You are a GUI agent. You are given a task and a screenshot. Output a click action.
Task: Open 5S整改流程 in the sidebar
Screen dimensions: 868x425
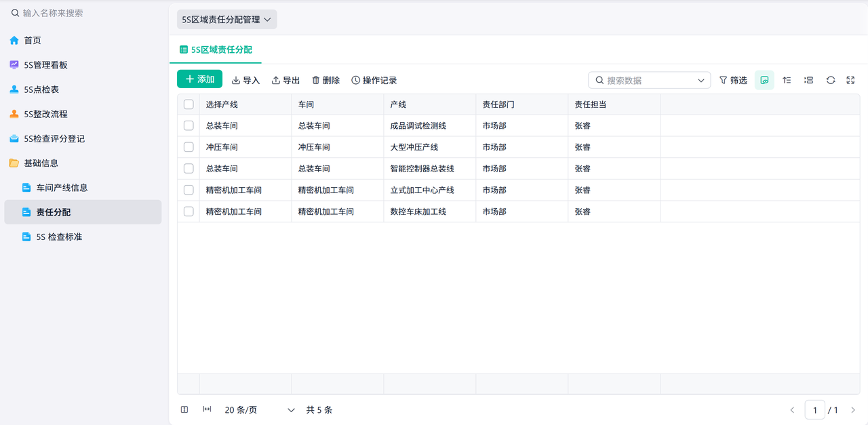[x=83, y=114]
